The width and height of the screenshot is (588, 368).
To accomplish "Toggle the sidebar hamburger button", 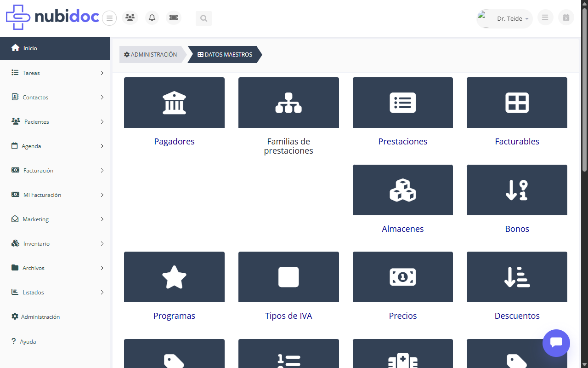I will (x=109, y=18).
